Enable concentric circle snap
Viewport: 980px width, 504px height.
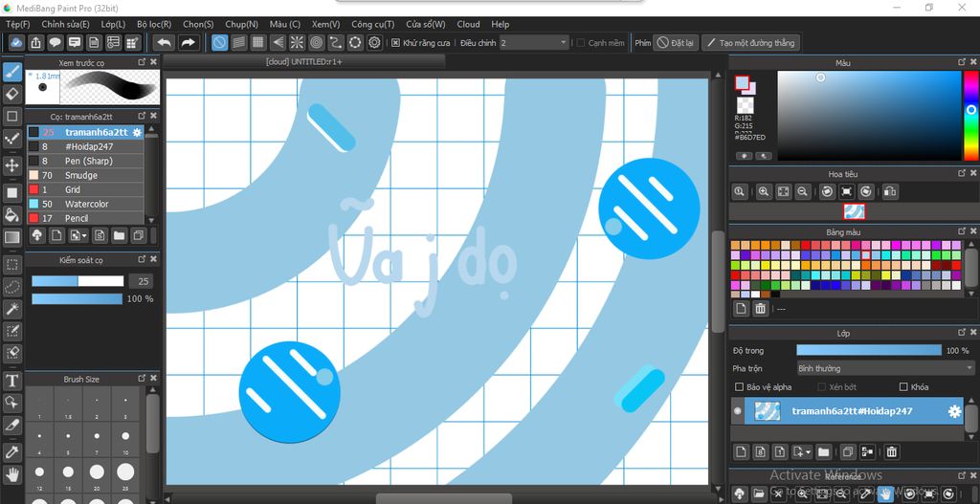click(x=316, y=42)
